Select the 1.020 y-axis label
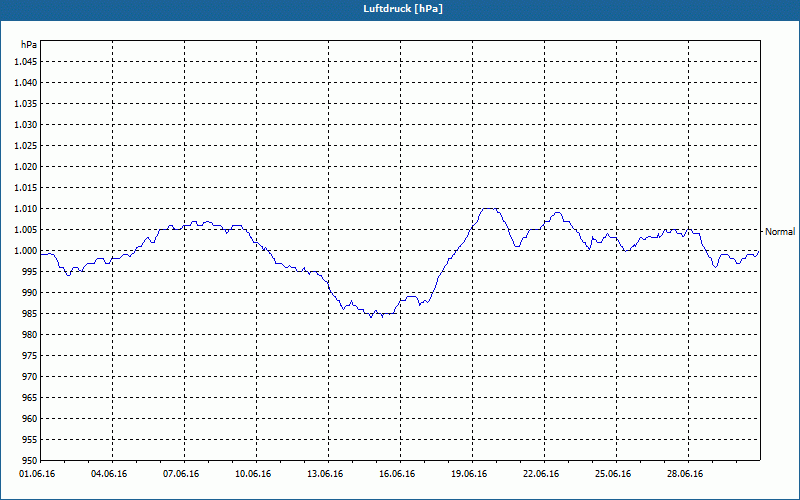This screenshot has height=500, width=800. tap(26, 167)
